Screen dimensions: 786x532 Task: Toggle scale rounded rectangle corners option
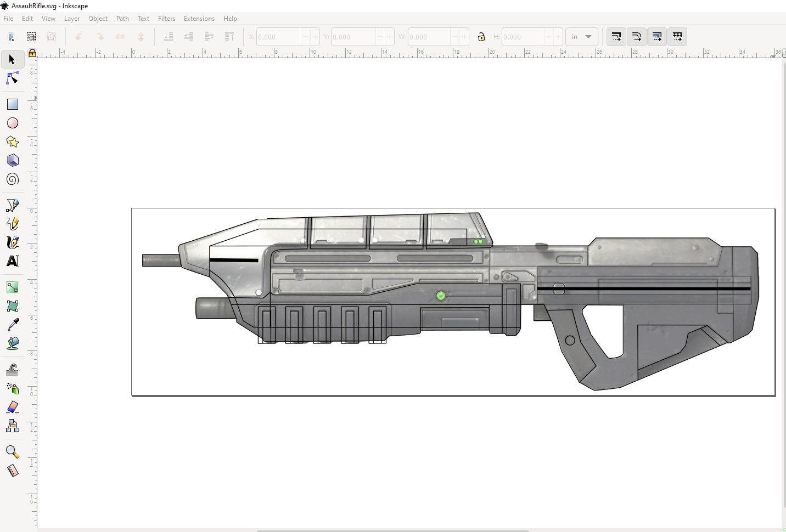point(637,37)
